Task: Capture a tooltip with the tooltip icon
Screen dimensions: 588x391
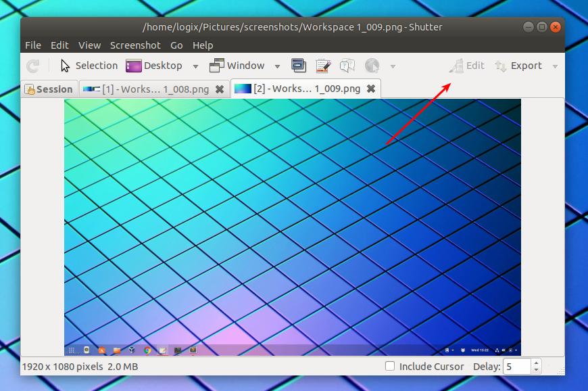Action: pos(347,65)
